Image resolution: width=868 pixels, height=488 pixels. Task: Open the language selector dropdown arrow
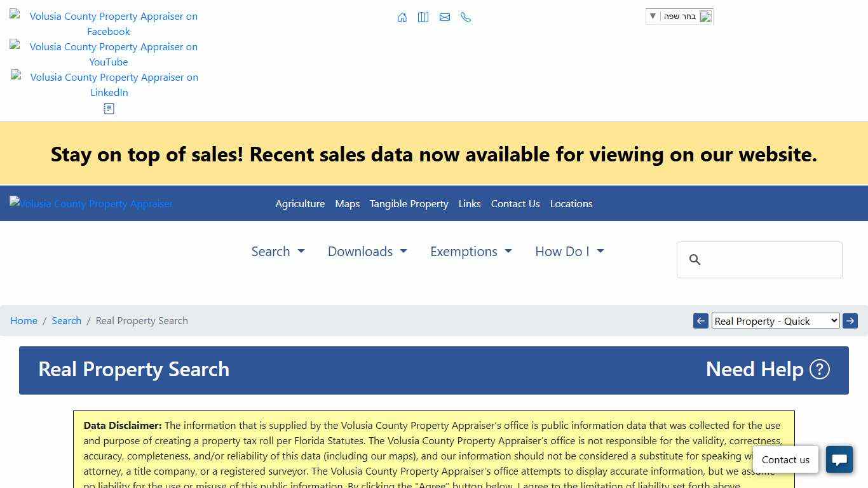[x=653, y=17]
